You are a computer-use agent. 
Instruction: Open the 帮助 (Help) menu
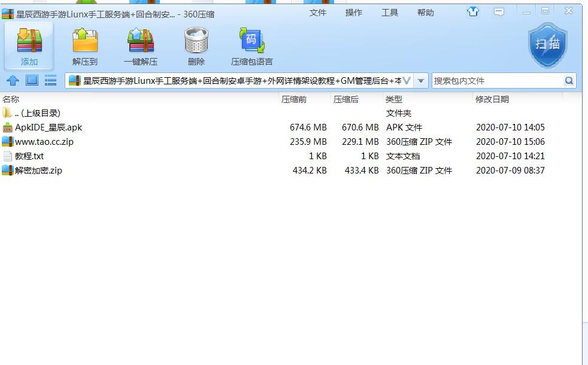(x=426, y=13)
